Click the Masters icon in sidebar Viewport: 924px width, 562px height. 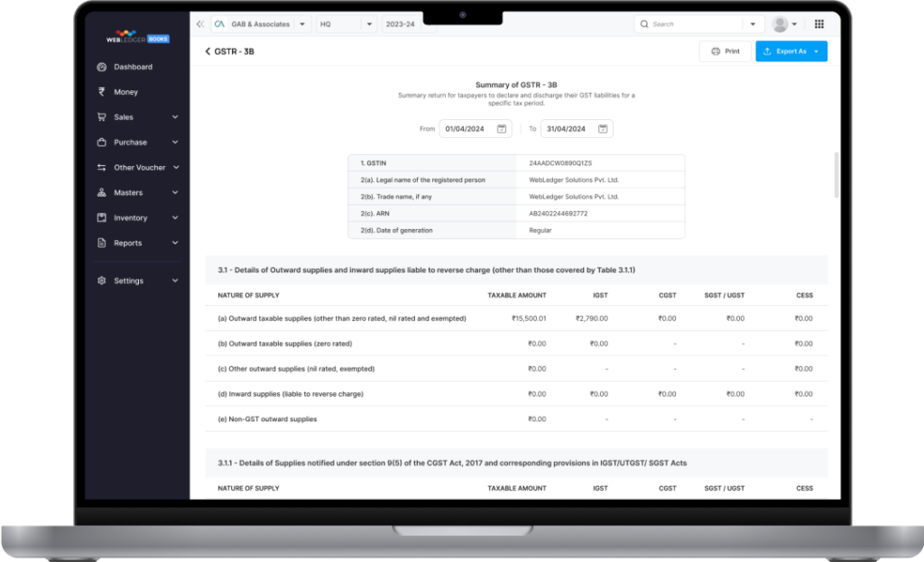102,192
